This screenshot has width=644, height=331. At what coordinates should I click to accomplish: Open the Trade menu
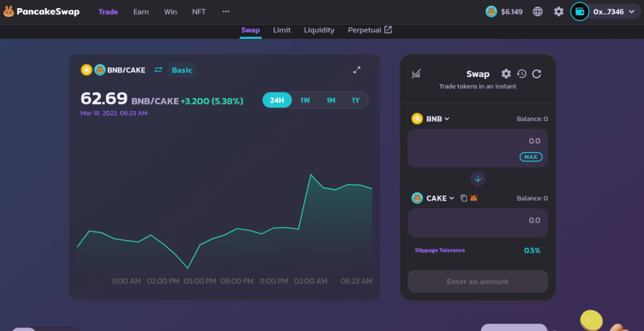point(108,12)
